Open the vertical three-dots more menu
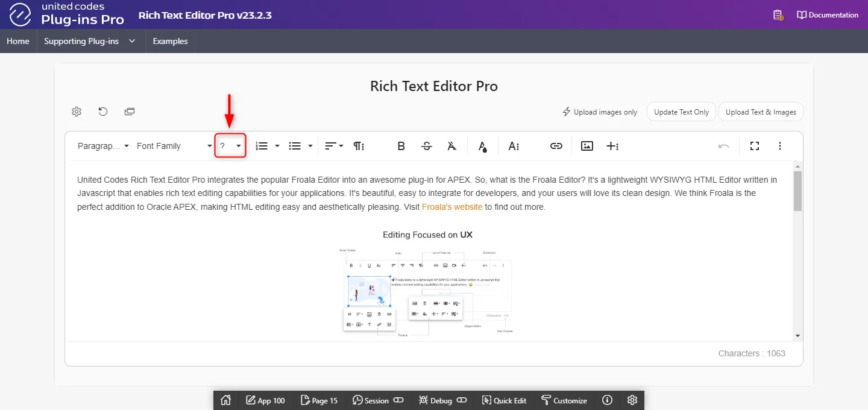The height and width of the screenshot is (410, 868). point(780,146)
